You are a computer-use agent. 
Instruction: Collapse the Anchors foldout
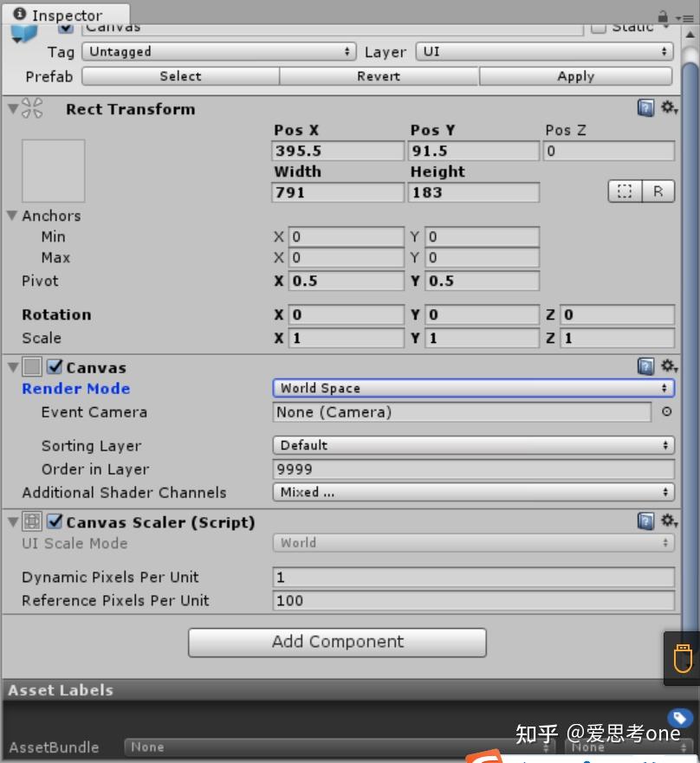pos(12,215)
